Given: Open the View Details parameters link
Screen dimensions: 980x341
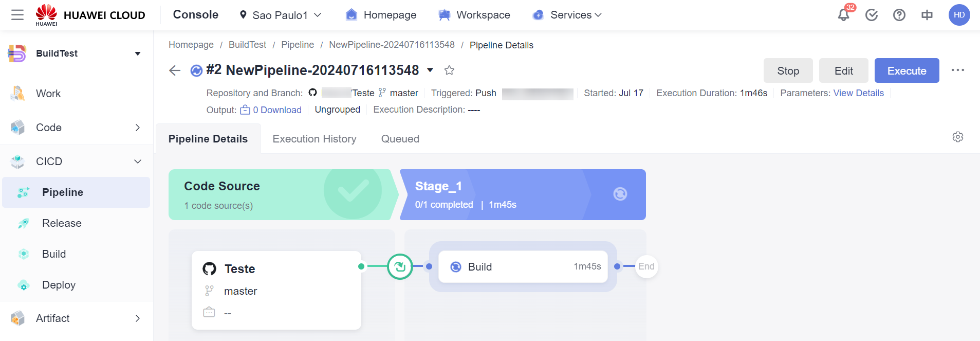Looking at the screenshot, I should click(x=858, y=93).
